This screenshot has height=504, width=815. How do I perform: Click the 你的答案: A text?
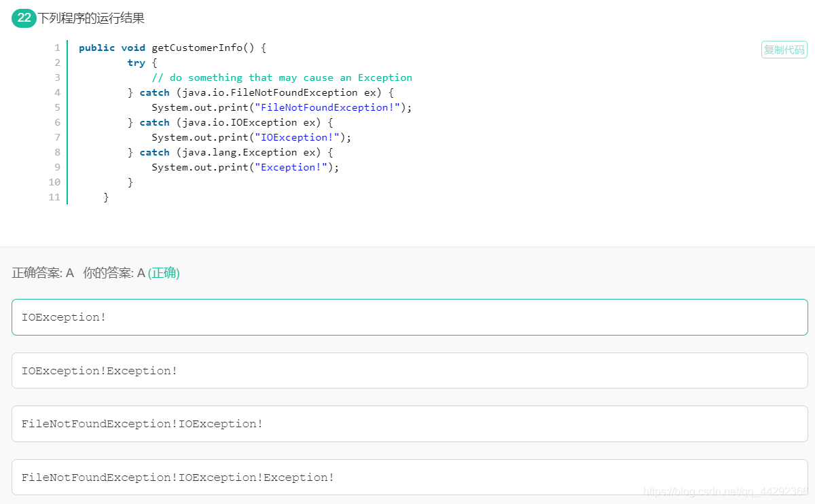(x=114, y=273)
